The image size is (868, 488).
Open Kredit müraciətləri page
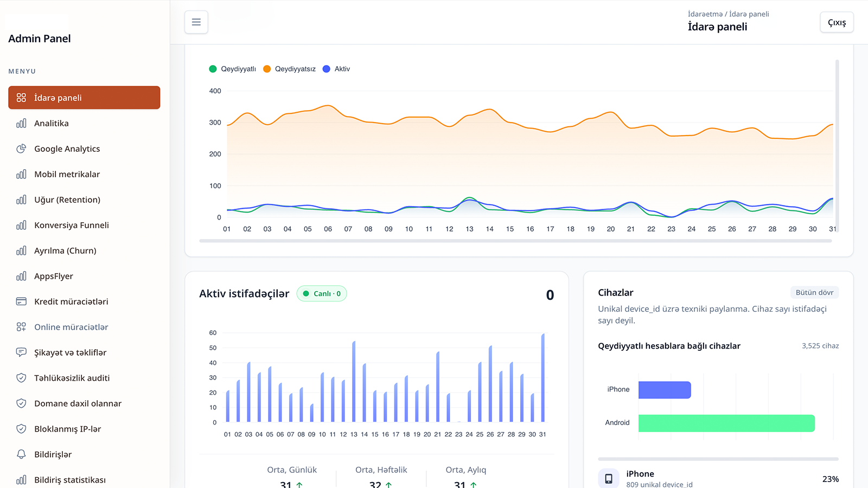84,301
